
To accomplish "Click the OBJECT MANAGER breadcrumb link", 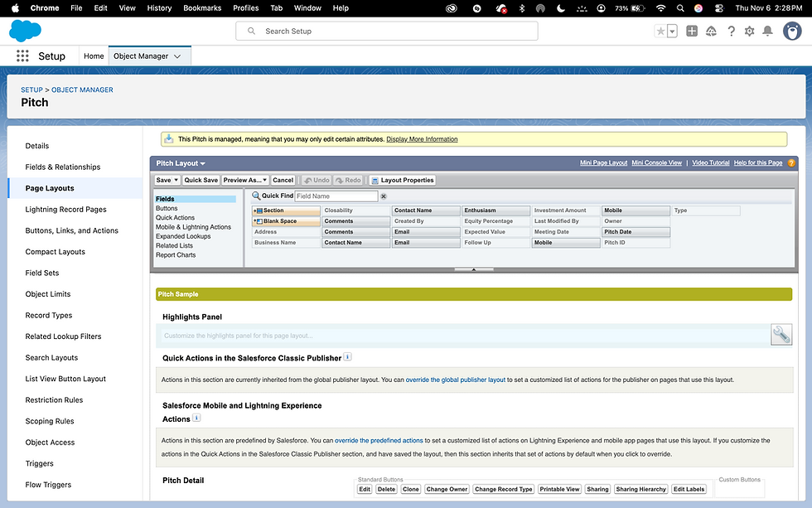I will (x=82, y=90).
